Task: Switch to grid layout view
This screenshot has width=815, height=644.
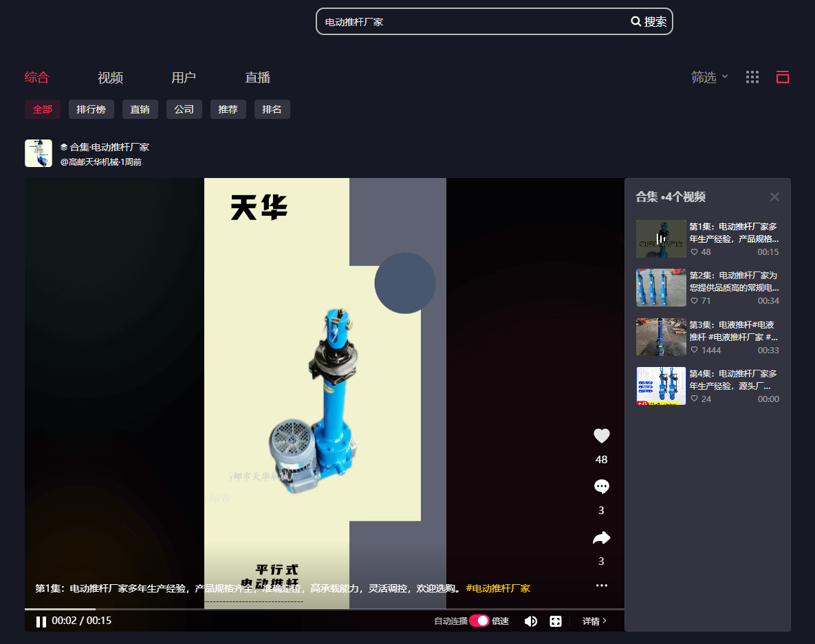Action: pos(752,77)
